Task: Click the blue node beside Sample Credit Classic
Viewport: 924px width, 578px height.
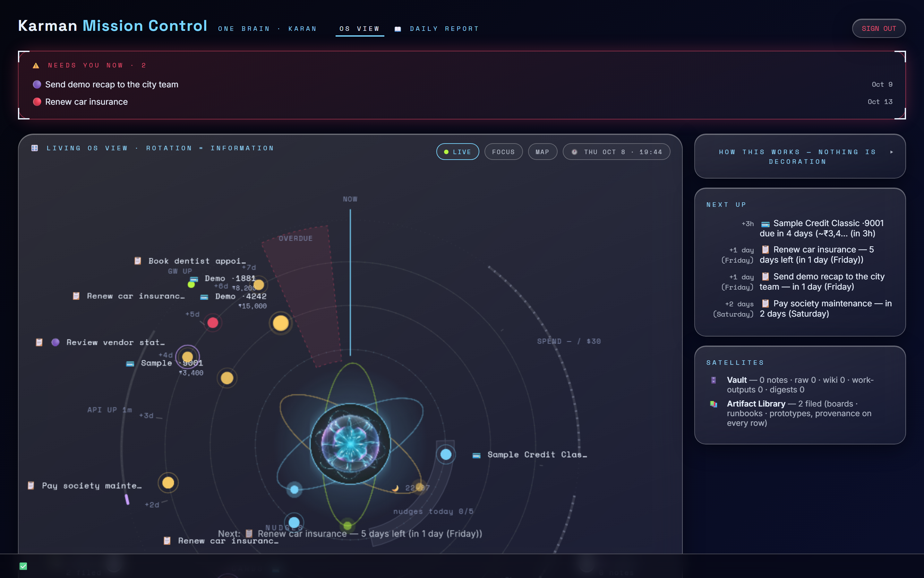Action: pyautogui.click(x=446, y=454)
